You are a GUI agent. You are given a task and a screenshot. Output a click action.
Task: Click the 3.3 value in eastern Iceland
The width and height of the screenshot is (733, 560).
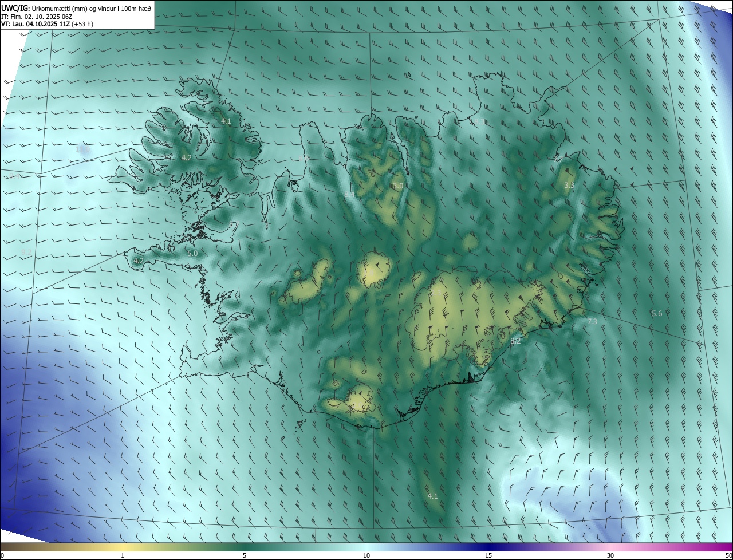[569, 186]
